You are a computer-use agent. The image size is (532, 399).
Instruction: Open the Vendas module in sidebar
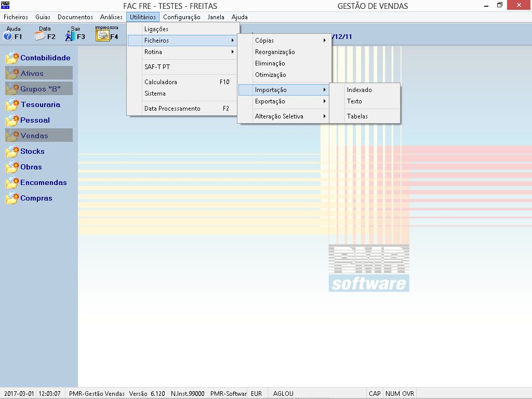39,136
